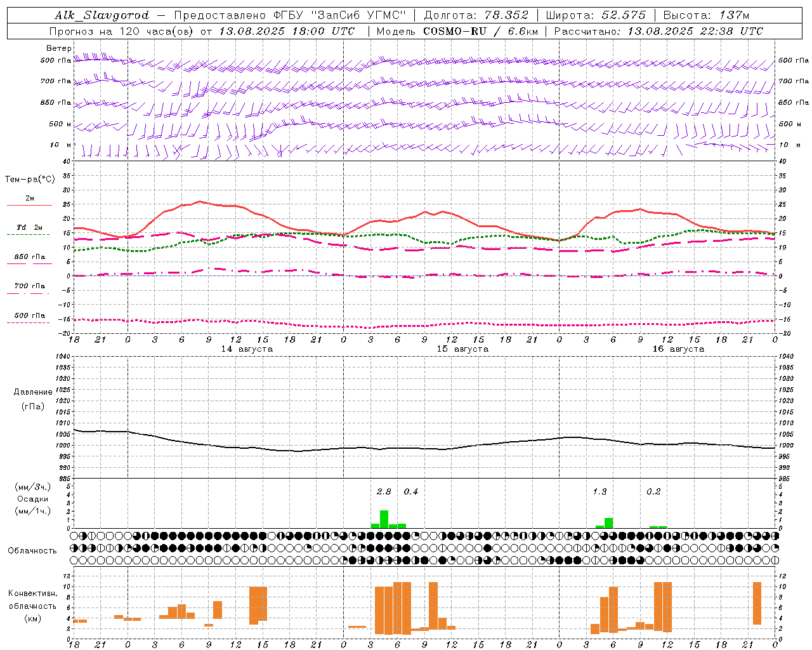Click the Ветер panel label
The width and height of the screenshot is (812, 650).
point(59,48)
